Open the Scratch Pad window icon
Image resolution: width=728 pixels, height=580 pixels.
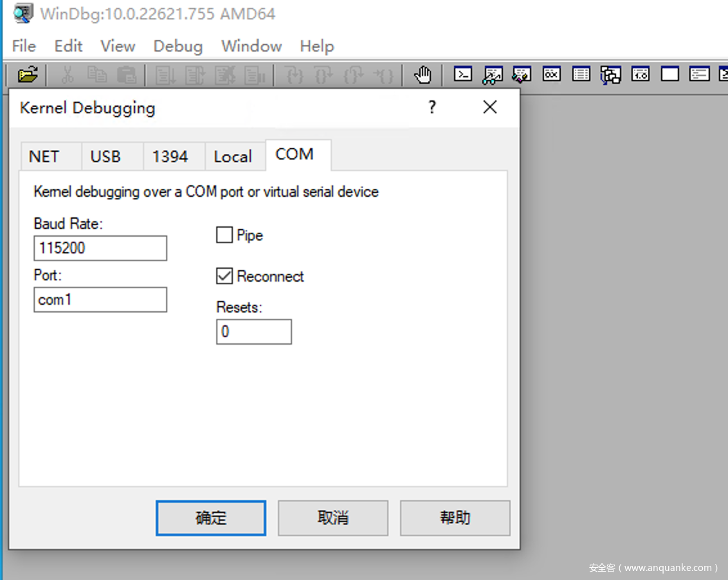(x=670, y=75)
